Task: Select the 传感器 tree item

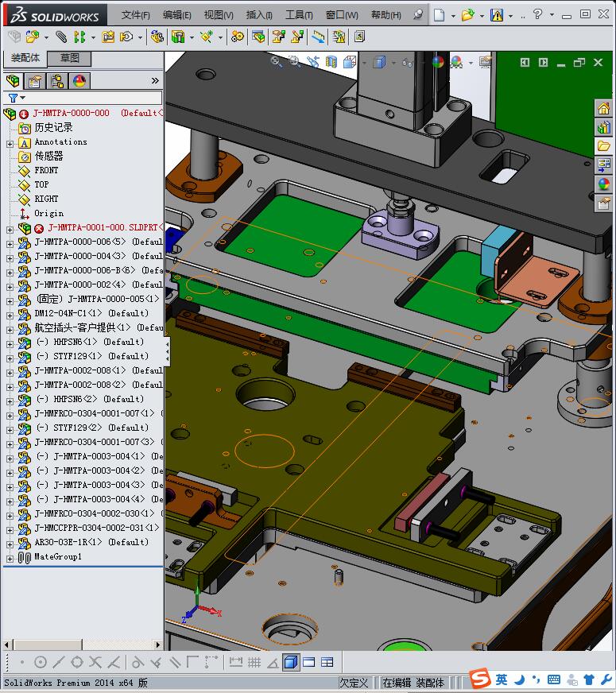Action: [x=48, y=156]
